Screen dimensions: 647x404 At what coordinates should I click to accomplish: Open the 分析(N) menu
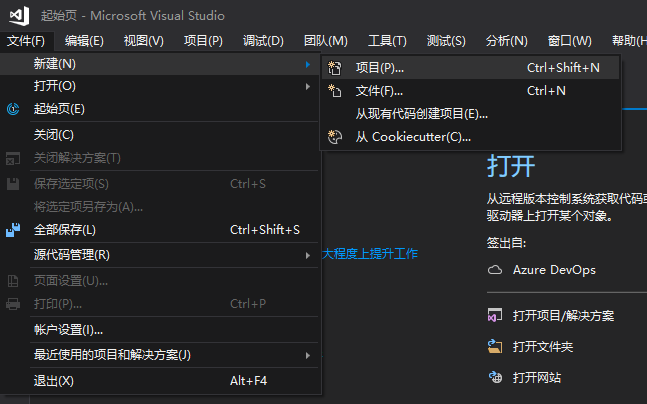pyautogui.click(x=506, y=41)
